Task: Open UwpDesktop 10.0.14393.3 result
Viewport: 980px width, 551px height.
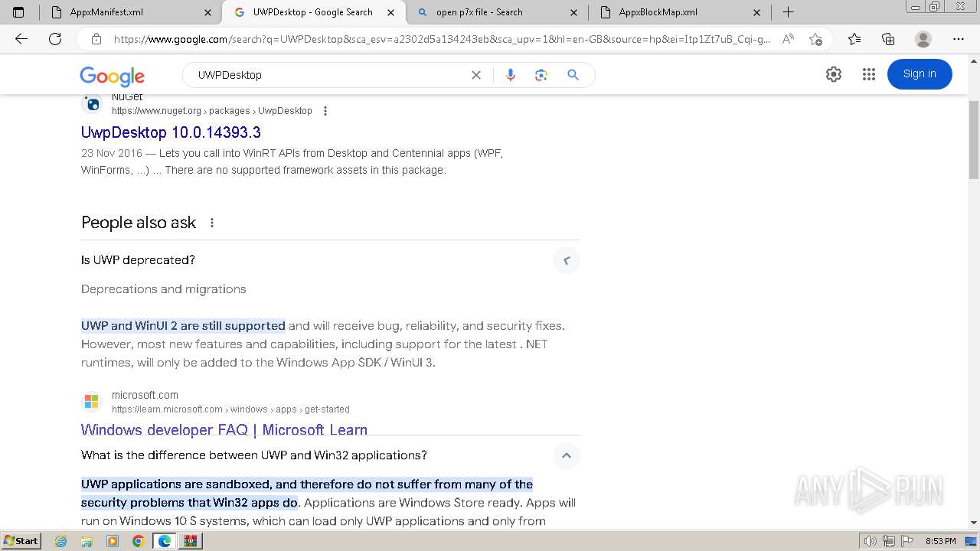Action: click(171, 132)
